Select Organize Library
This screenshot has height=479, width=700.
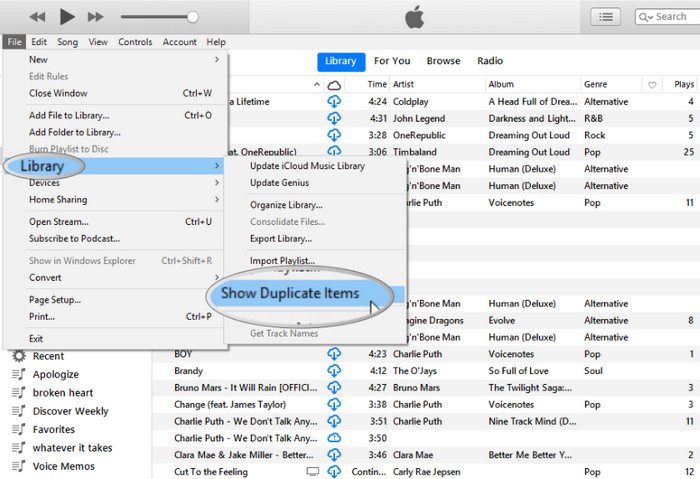pyautogui.click(x=286, y=205)
